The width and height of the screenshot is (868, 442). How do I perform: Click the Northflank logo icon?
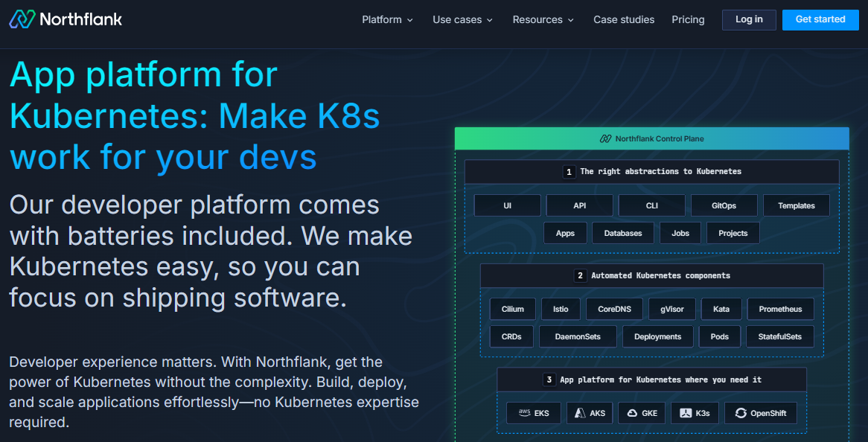click(22, 19)
